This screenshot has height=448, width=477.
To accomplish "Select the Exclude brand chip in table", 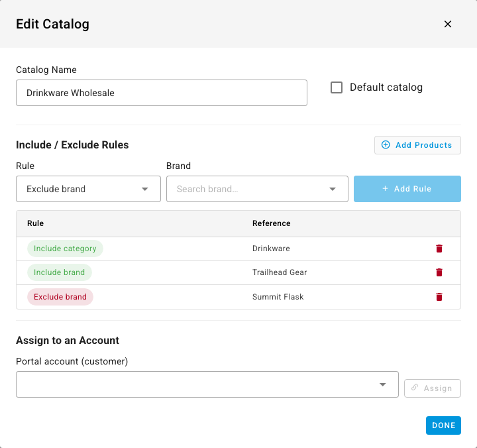I will tap(60, 297).
